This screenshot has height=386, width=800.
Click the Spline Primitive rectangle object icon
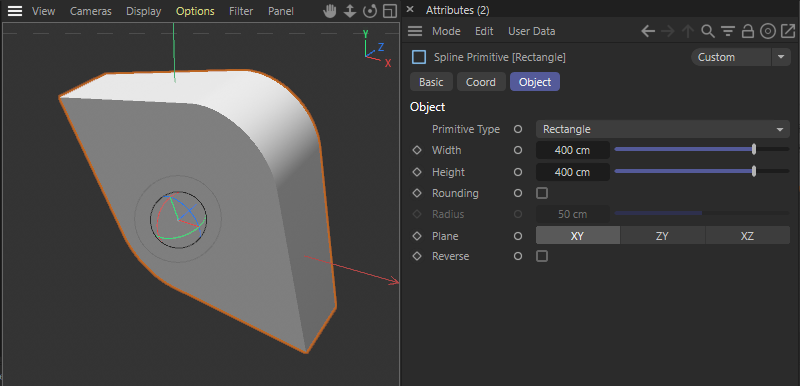(419, 57)
